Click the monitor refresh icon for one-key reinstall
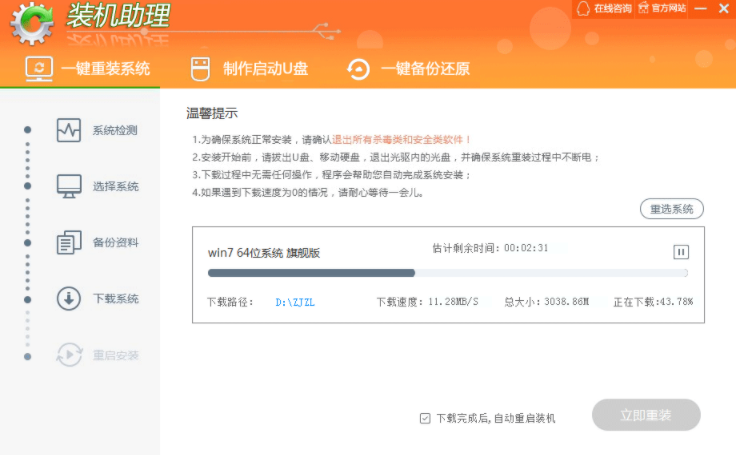This screenshot has width=737, height=455. (39, 69)
